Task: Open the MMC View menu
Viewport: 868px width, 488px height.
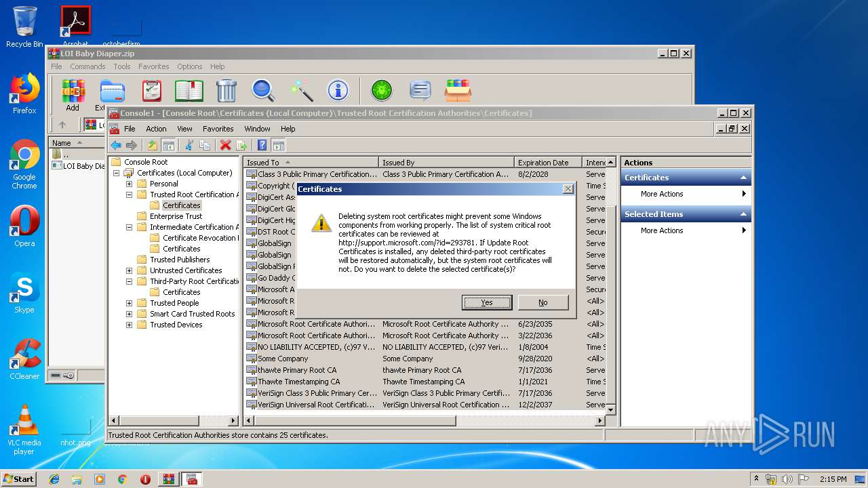Action: [x=184, y=129]
